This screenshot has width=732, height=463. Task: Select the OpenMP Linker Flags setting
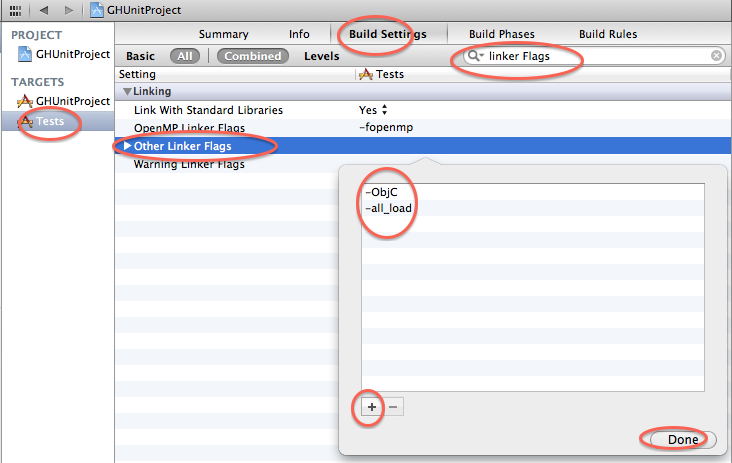click(x=189, y=128)
